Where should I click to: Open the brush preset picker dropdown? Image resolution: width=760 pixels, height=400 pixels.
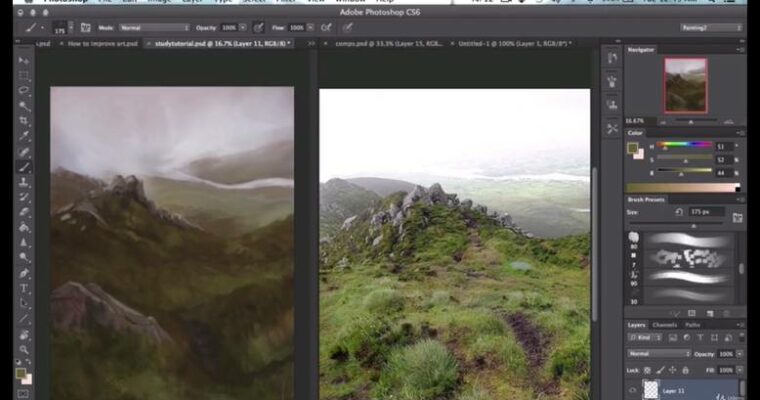(71, 28)
